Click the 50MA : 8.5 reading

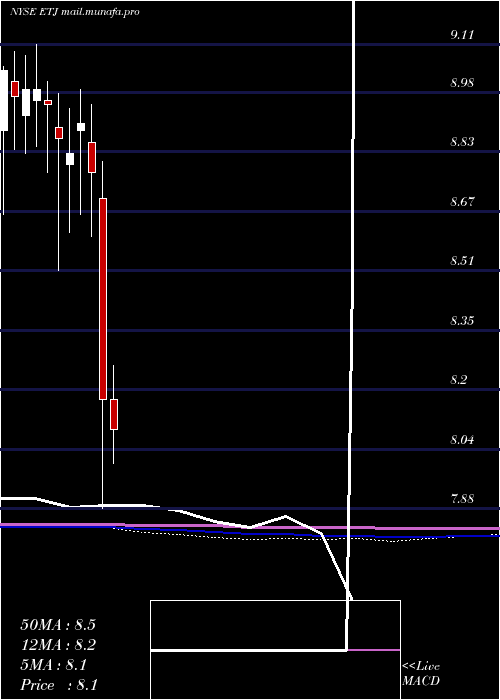pyautogui.click(x=58, y=625)
